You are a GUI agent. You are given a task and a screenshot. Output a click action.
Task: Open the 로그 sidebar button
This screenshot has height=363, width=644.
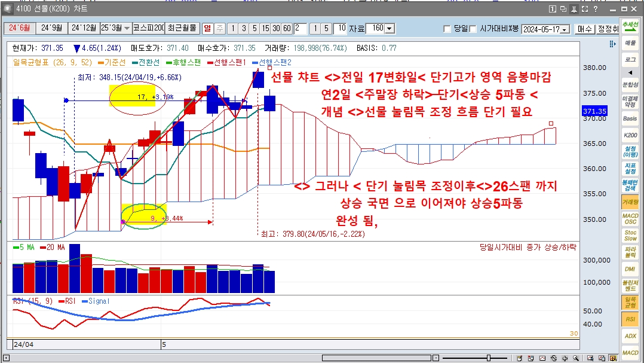[x=630, y=60]
